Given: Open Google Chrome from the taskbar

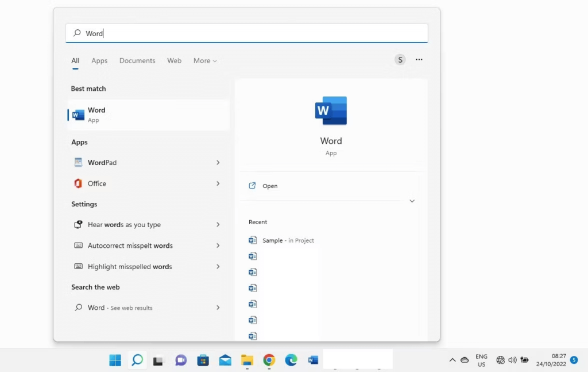Looking at the screenshot, I should click(x=269, y=361).
